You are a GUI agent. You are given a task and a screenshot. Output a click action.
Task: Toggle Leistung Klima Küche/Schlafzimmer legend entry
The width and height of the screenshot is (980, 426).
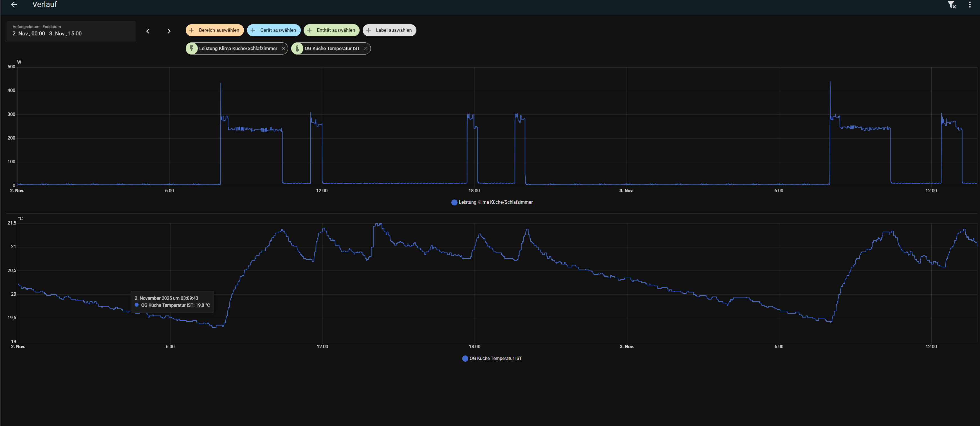[495, 202]
